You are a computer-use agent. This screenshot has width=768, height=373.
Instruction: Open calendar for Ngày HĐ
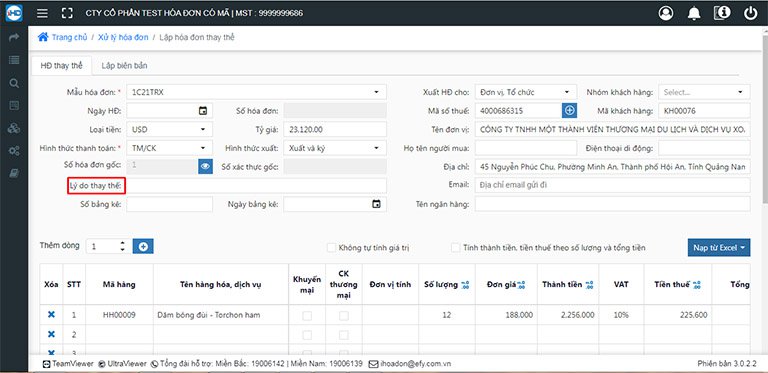203,111
